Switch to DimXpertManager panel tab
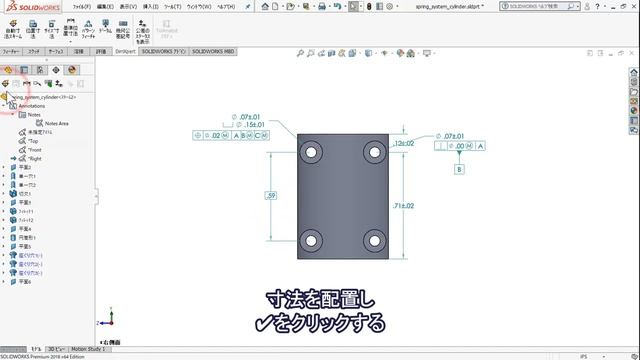The height and width of the screenshot is (360, 640). click(56, 70)
